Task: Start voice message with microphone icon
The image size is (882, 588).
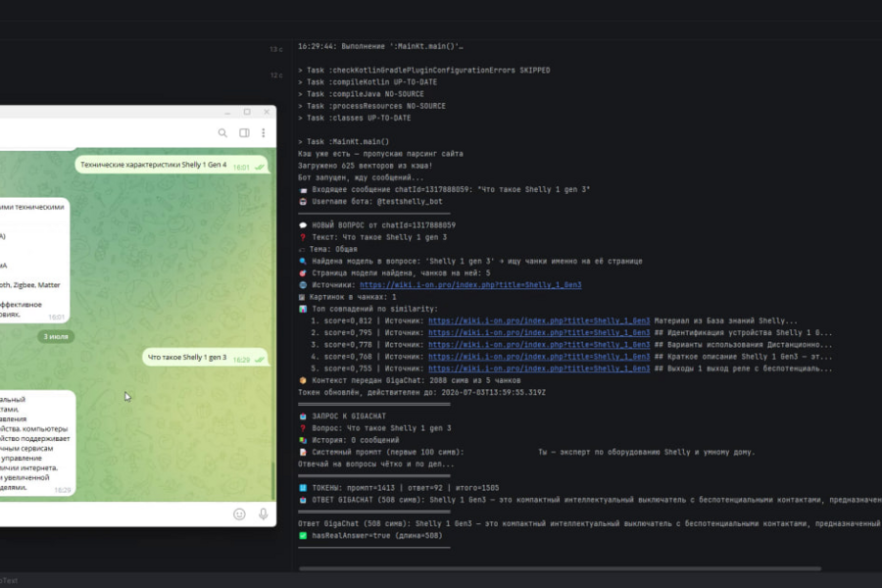Action: (264, 514)
